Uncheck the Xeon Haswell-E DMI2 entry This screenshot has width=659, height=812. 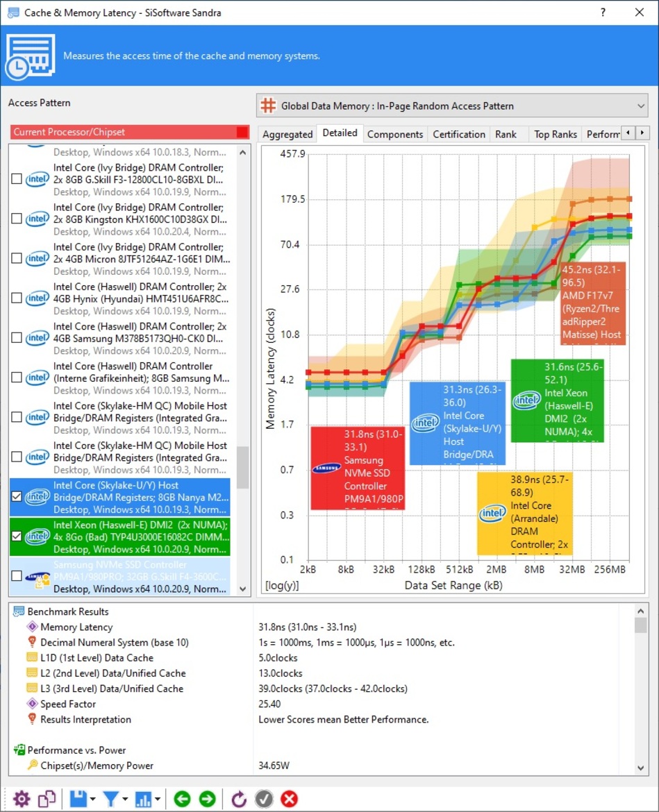pyautogui.click(x=17, y=536)
